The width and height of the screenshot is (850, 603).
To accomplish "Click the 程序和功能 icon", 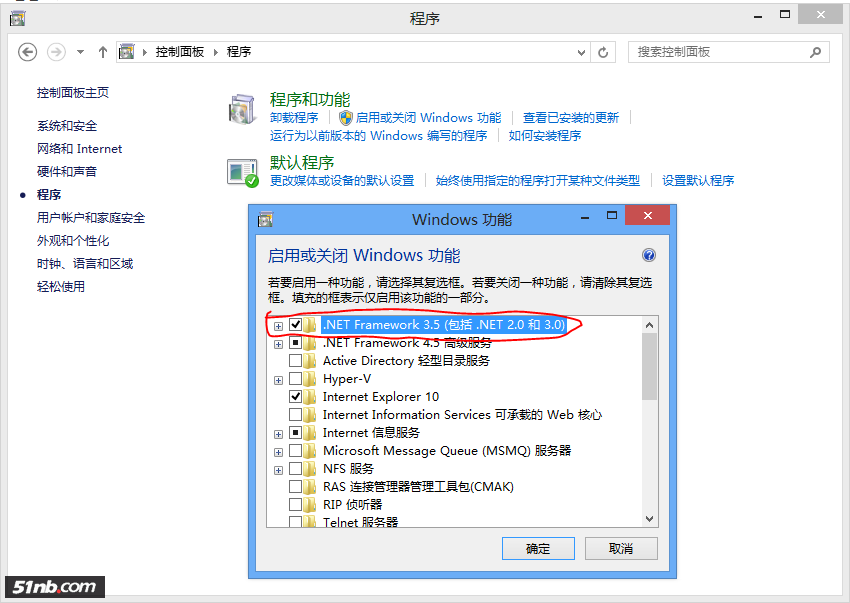I will click(x=242, y=108).
